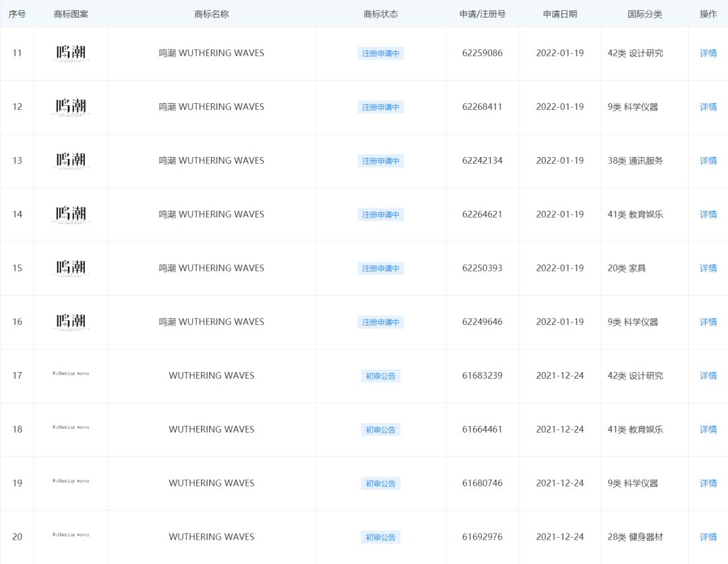
Task: Click the 商标状态 column header
Action: coord(380,14)
